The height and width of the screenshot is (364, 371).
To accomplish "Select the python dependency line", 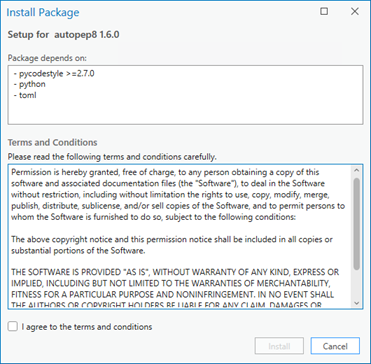I will [x=30, y=85].
